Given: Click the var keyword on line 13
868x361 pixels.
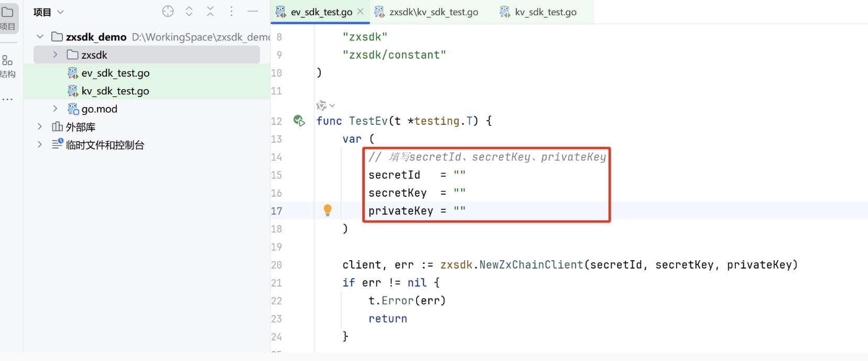Looking at the screenshot, I should (x=352, y=139).
